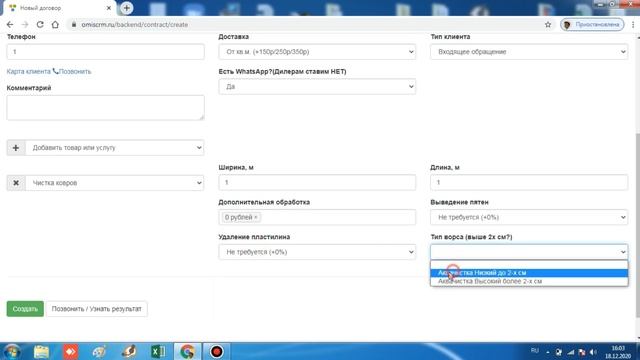The image size is (640, 360).
Task: Bookmark this page with the star
Action: [x=548, y=24]
